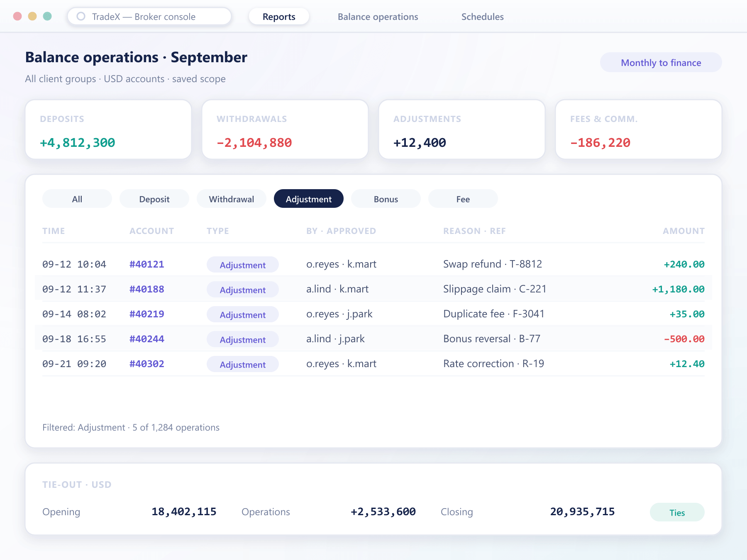Click the operations total +2,533,600

[383, 511]
